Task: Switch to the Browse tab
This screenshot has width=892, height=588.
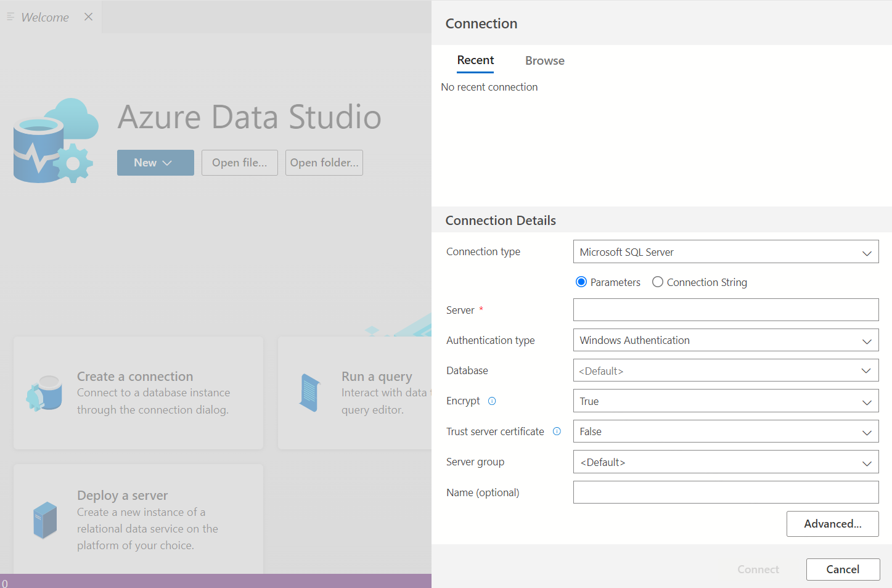Action: coord(545,60)
